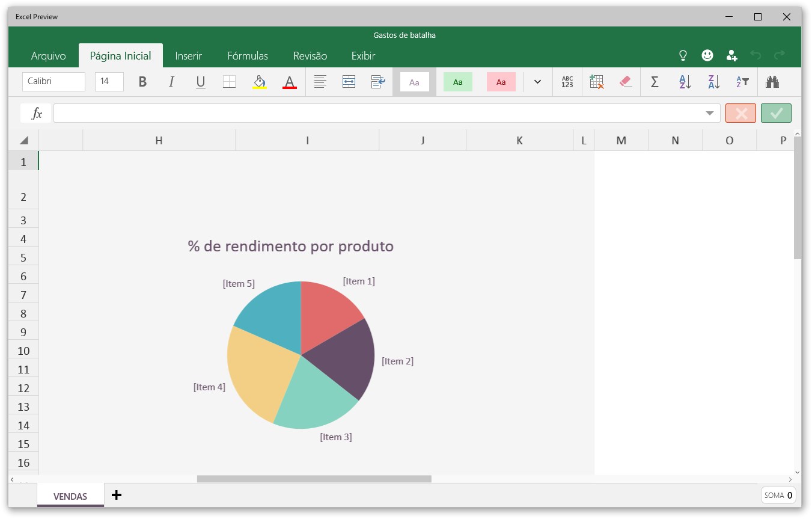Open the Calibri font name dropdown
The width and height of the screenshot is (812, 519).
[x=53, y=81]
